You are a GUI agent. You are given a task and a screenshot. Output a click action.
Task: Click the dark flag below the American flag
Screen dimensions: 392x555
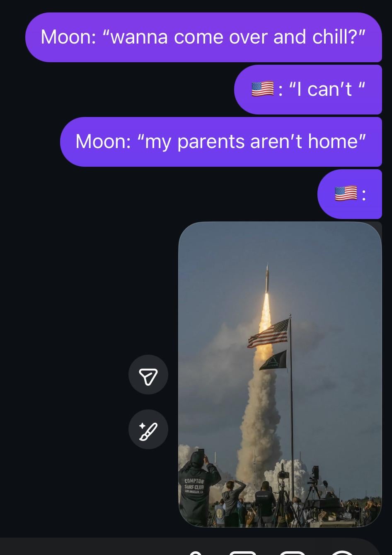point(273,360)
